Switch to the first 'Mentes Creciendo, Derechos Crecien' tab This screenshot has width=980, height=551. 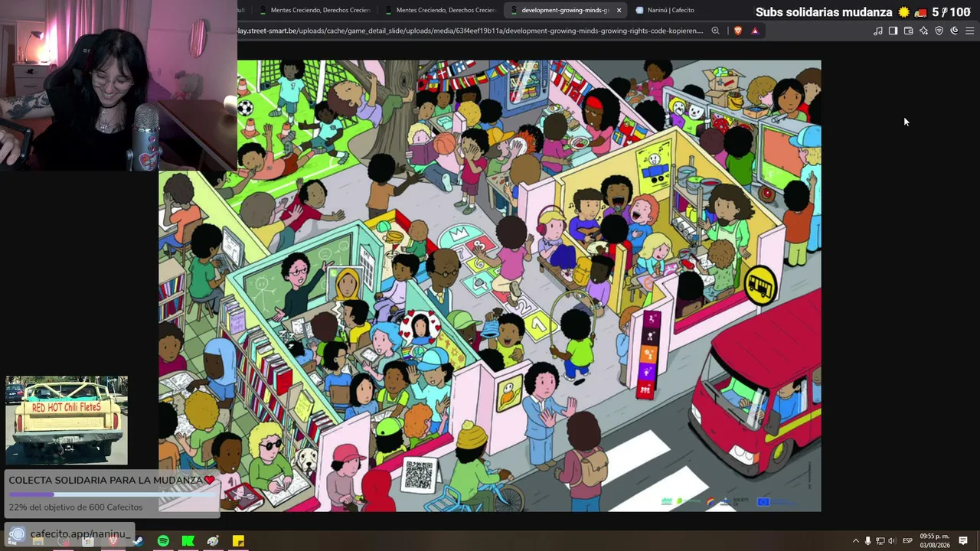[x=315, y=10]
